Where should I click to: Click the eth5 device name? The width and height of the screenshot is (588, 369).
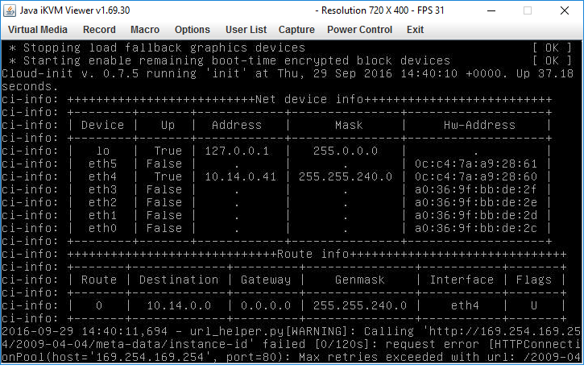(x=102, y=164)
